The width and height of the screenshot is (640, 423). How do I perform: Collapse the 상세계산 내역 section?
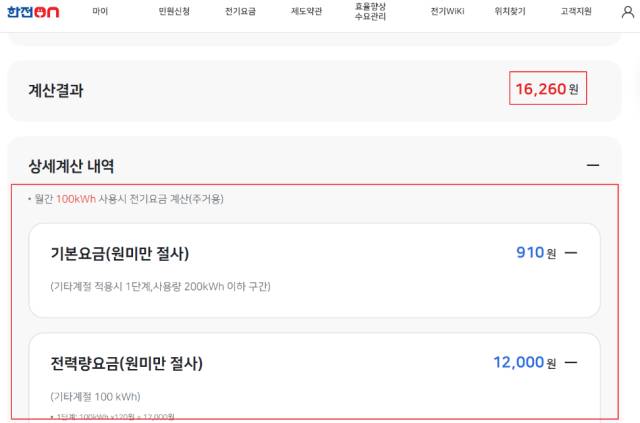(x=593, y=165)
